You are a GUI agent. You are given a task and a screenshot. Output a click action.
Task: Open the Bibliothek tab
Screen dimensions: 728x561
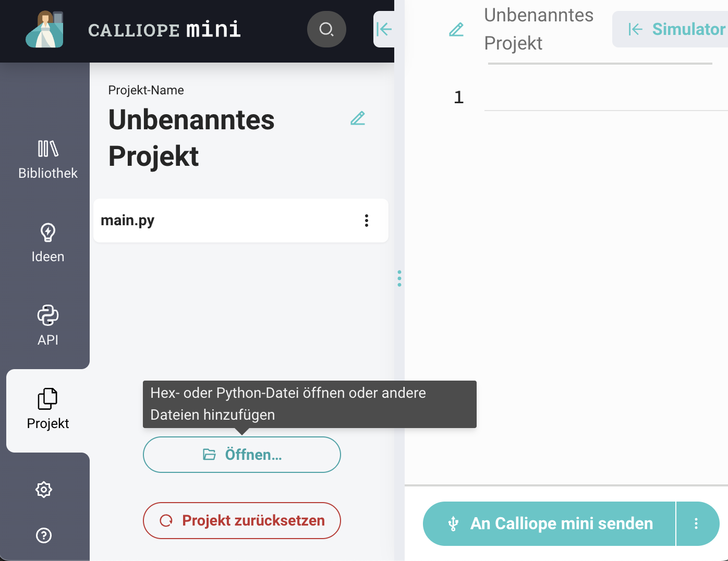click(48, 159)
